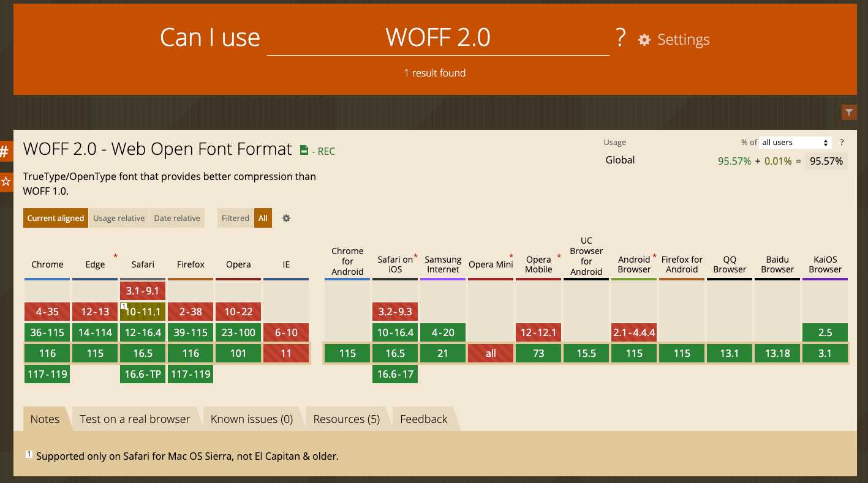Toggle the Filtered browsers option

tap(235, 218)
